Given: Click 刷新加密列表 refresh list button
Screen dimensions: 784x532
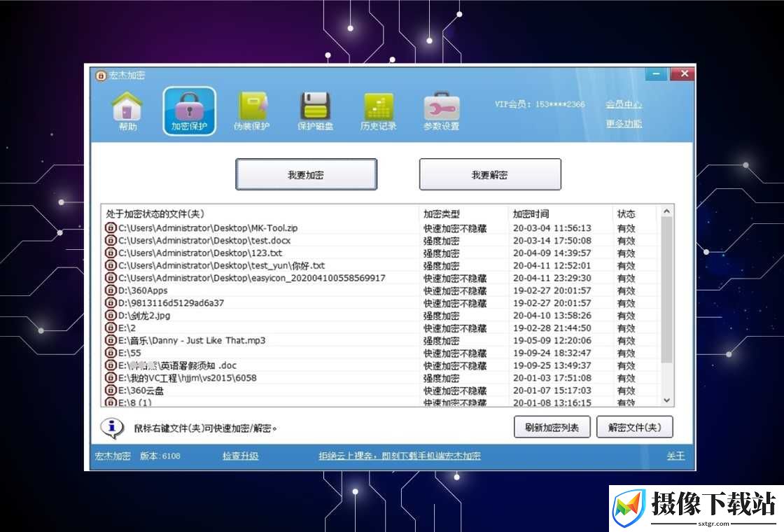Looking at the screenshot, I should point(552,428).
